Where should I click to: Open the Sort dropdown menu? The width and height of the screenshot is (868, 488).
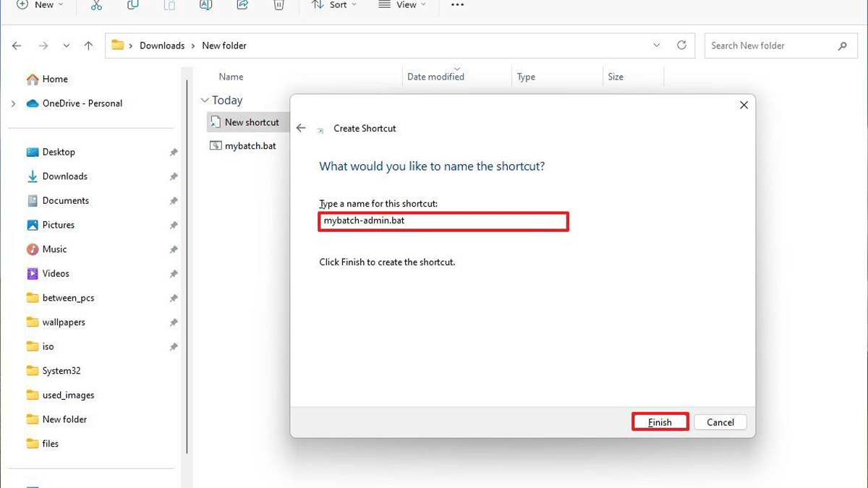point(333,5)
